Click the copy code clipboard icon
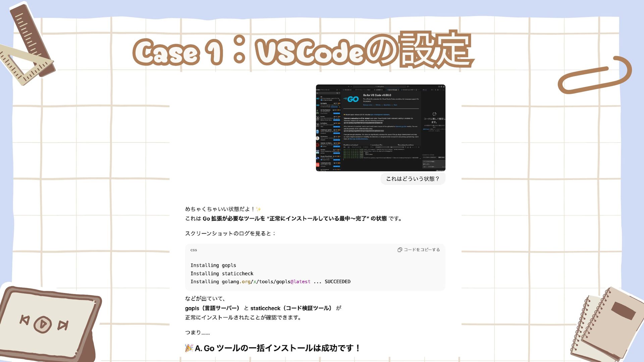Image resolution: width=644 pixels, height=362 pixels. pyautogui.click(x=399, y=250)
